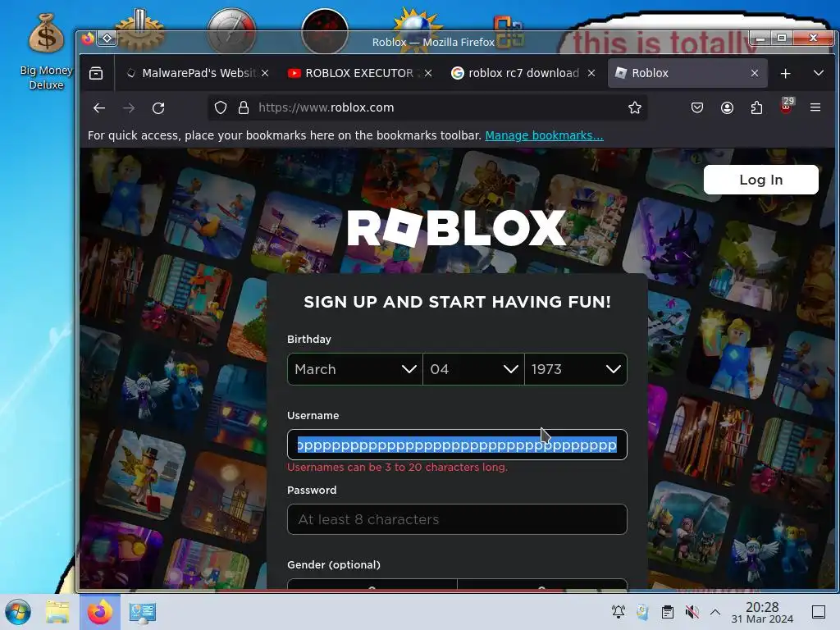This screenshot has width=840, height=630.
Task: Open clipboard icon in system tray
Action: (x=668, y=612)
